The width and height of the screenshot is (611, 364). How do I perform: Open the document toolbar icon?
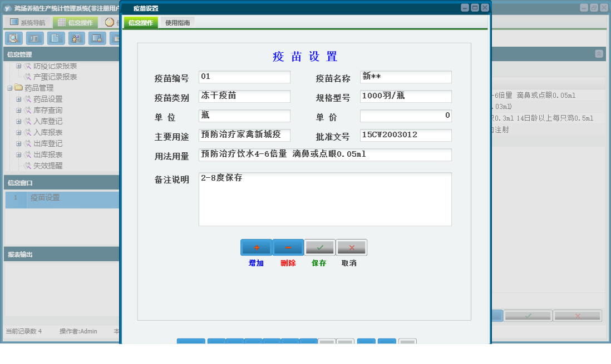coord(55,38)
